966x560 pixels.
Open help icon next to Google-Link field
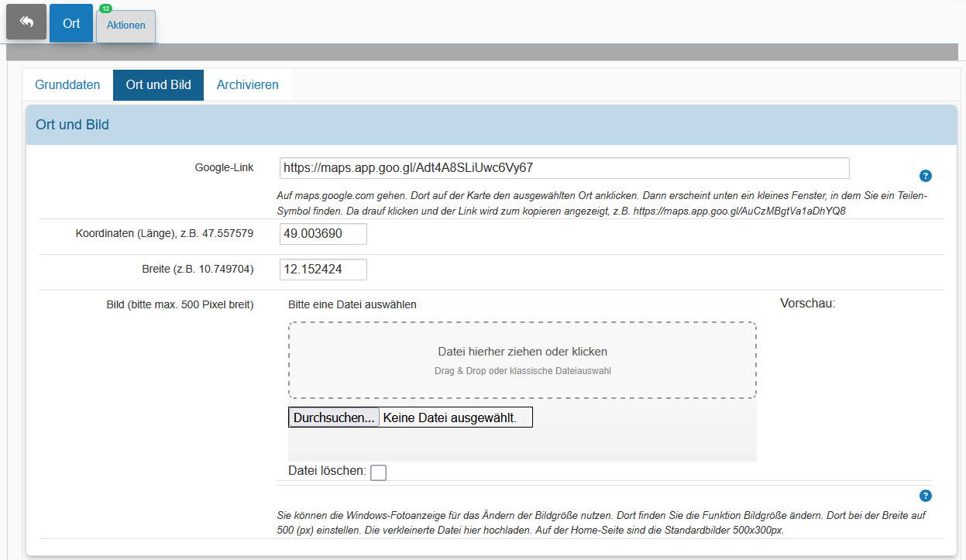click(x=926, y=176)
